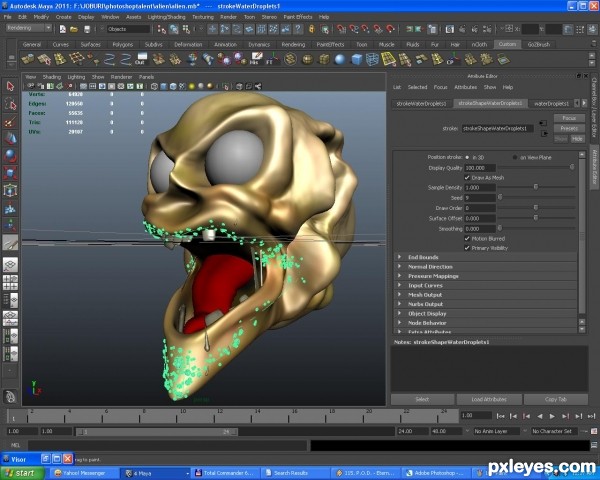600x480 pixels.
Task: Switch to the GoZBrush shelf tab
Action: coord(538,45)
